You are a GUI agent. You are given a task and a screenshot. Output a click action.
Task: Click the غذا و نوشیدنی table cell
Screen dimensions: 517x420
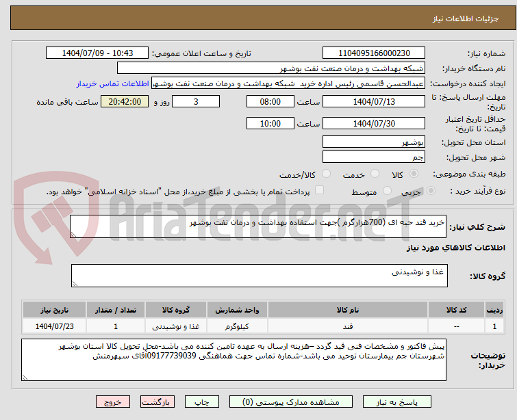click(176, 326)
